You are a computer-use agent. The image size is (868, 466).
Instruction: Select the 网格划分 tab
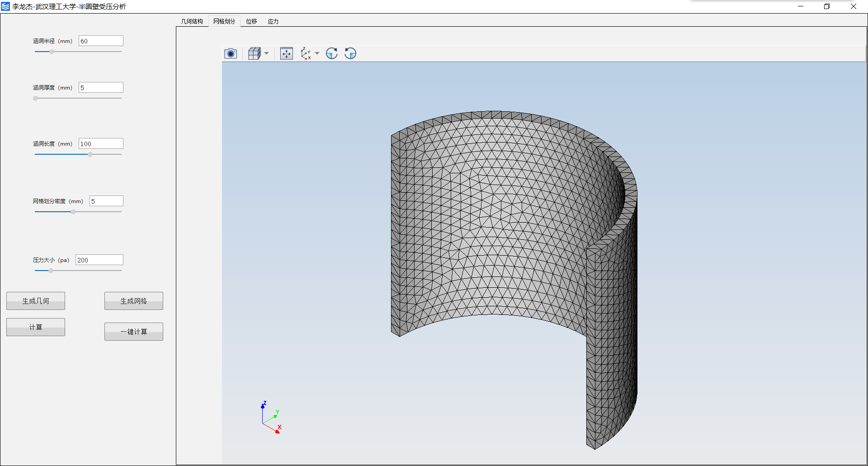225,21
